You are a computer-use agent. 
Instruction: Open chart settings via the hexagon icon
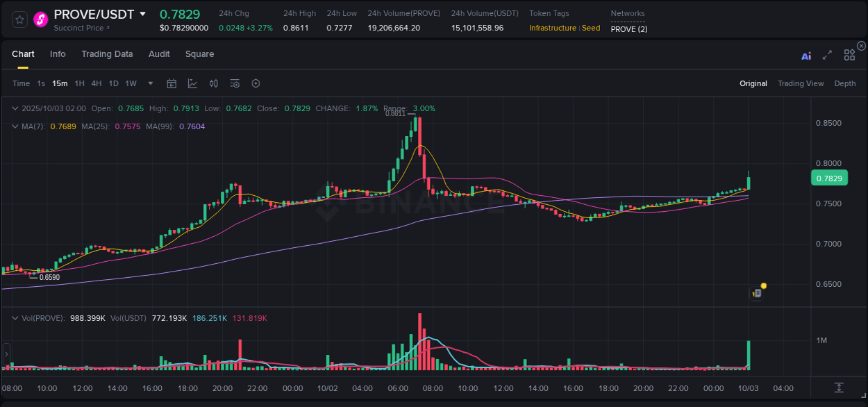coord(256,83)
